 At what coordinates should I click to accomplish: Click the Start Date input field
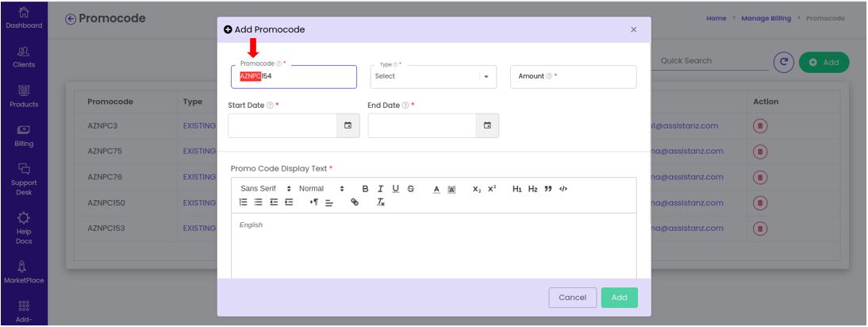tap(283, 125)
